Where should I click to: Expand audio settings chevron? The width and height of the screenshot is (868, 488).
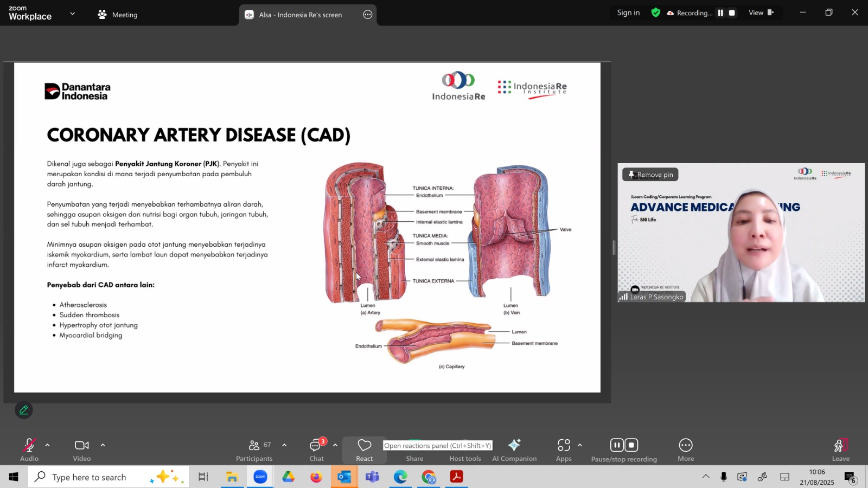[x=48, y=445]
